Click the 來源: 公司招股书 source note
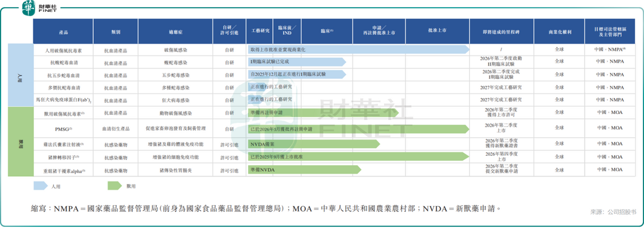Screen dimensions: 644x234 point(613,212)
